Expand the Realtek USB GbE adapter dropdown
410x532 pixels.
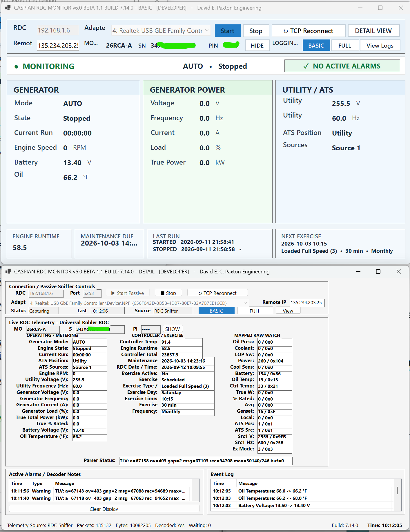pos(161,30)
